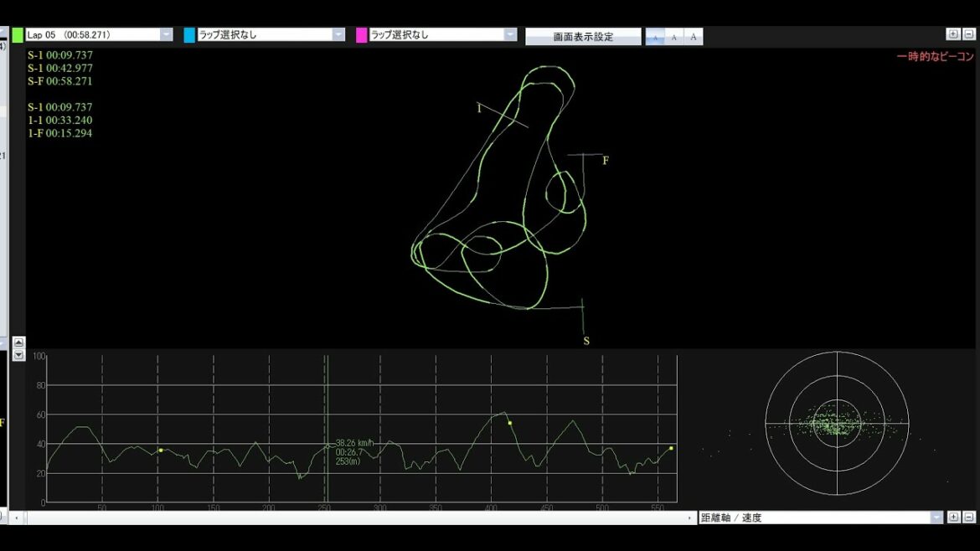
Task: Select the medium font size A toggle
Action: point(674,37)
